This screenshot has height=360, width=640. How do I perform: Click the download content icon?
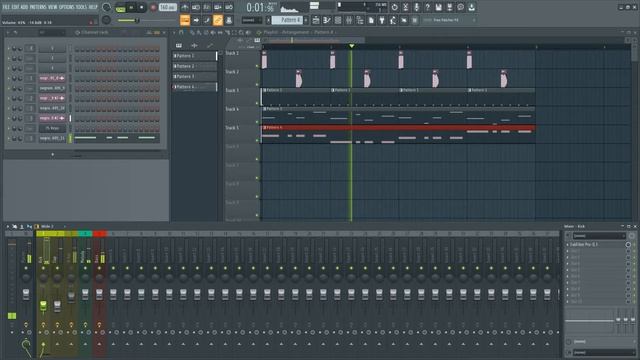coord(471,7)
